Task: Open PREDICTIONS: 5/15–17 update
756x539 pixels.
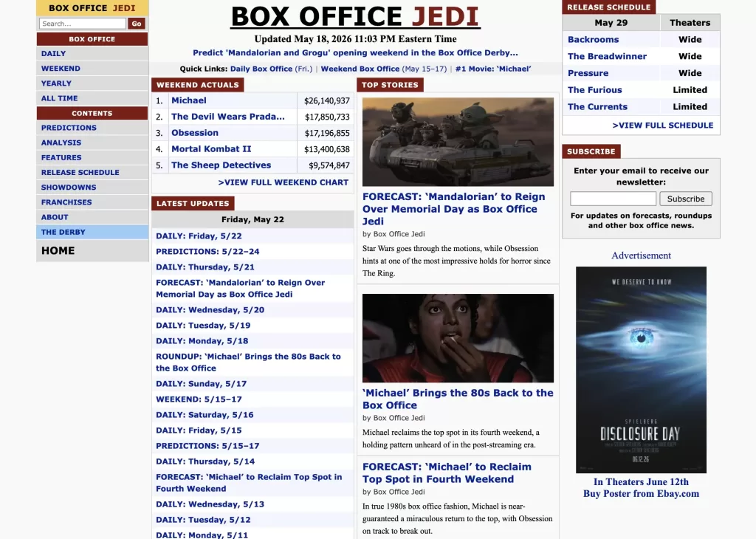Action: [x=207, y=446]
